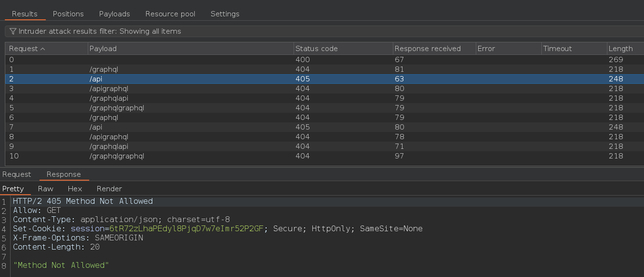Click the "Method Not Allowed" response body

61,265
